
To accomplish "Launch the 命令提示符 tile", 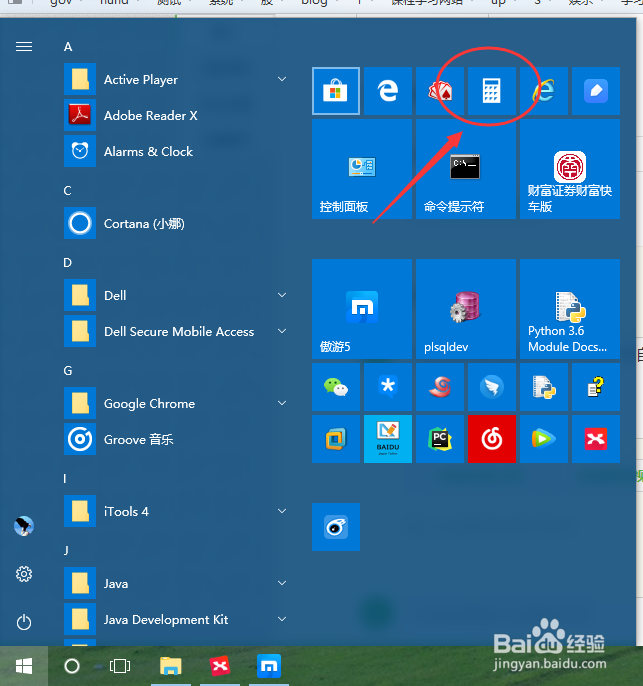I will (x=466, y=169).
